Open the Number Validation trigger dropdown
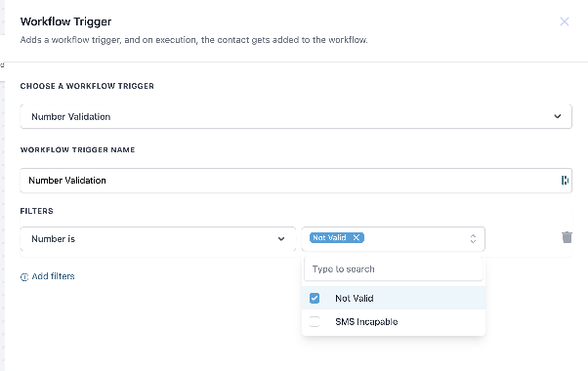The image size is (588, 371). 296,116
